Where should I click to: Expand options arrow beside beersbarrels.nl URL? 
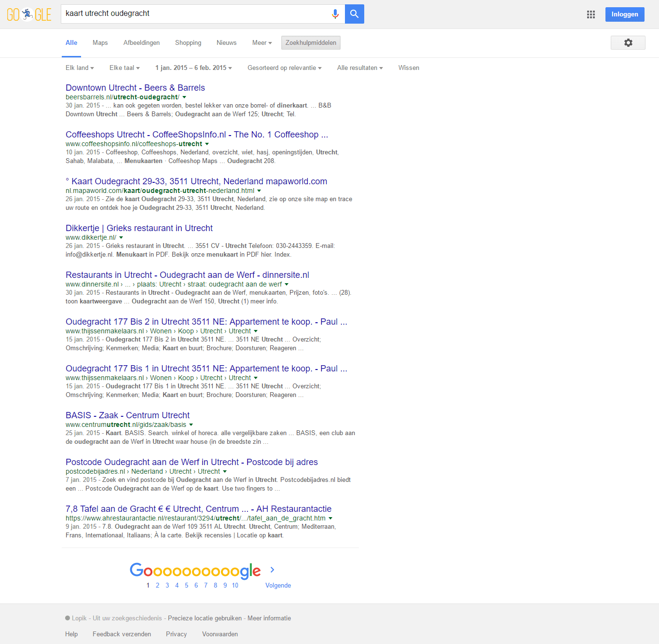click(x=184, y=97)
